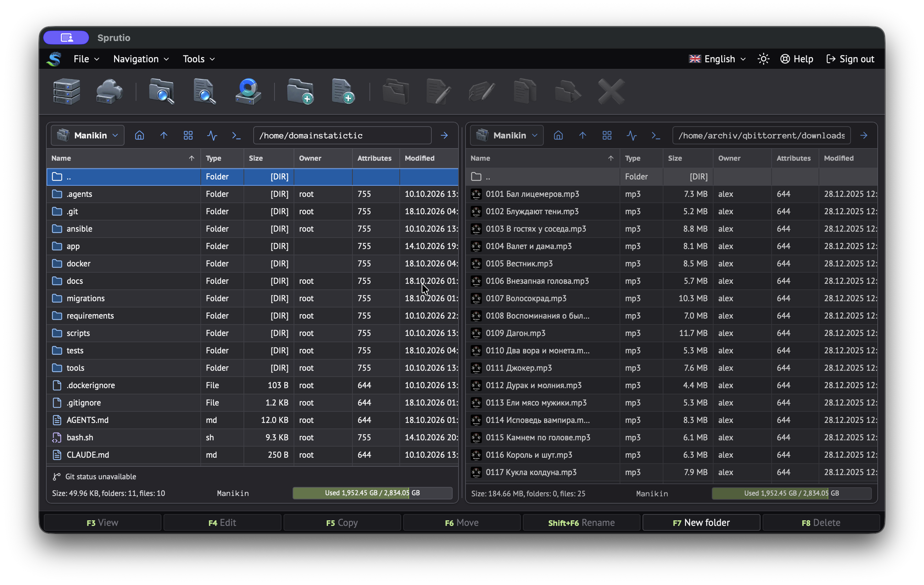This screenshot has height=585, width=924.
Task: Click the F8 Delete button
Action: (821, 522)
